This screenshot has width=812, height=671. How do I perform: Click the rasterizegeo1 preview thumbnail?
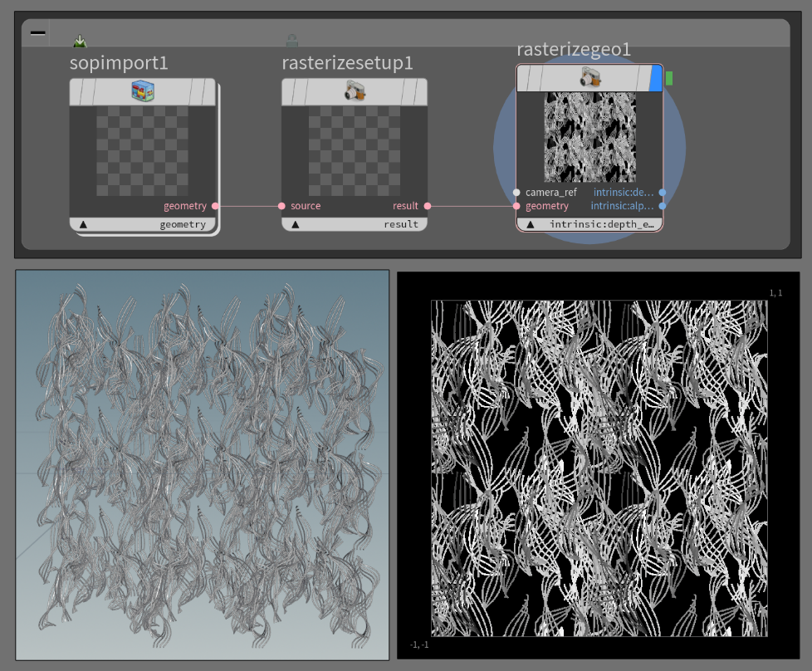[x=589, y=137]
